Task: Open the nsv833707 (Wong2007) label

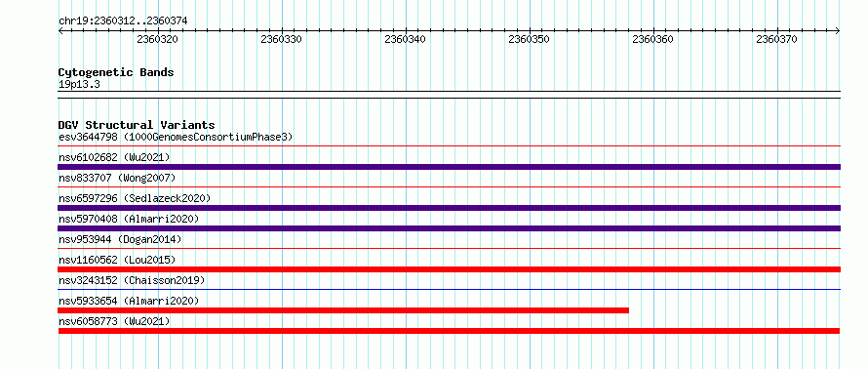Action: point(117,178)
